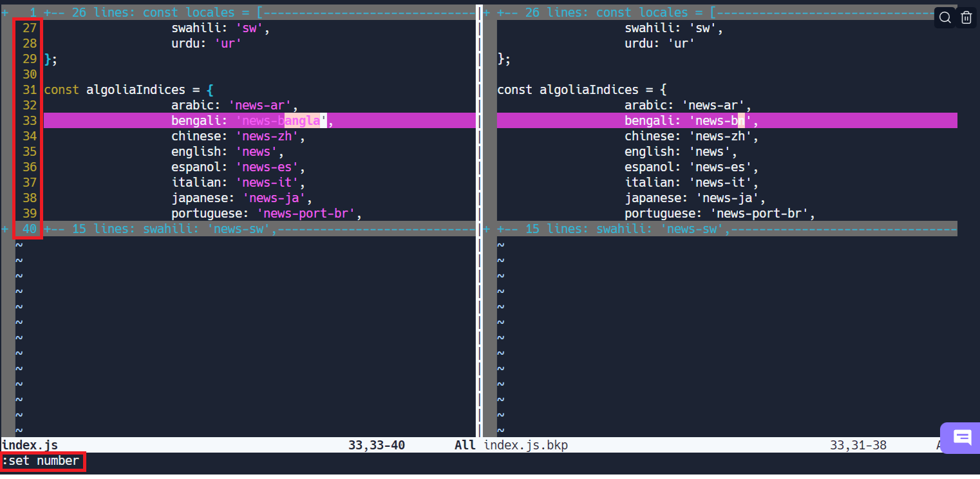Click the ':set number' command line
Image resolution: width=980 pixels, height=479 pixels.
41,460
